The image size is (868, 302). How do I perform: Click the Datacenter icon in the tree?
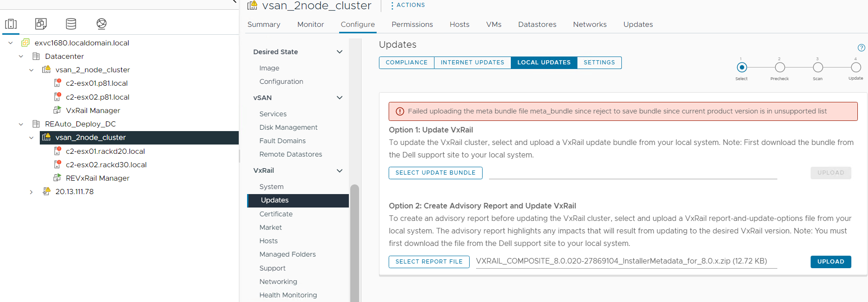coord(36,56)
